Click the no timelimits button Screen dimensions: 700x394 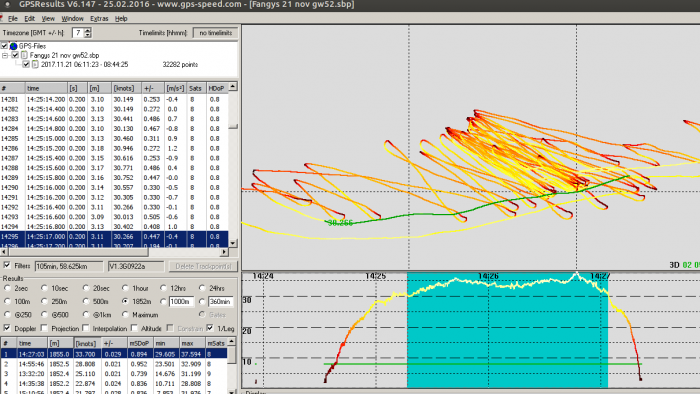pos(215,33)
